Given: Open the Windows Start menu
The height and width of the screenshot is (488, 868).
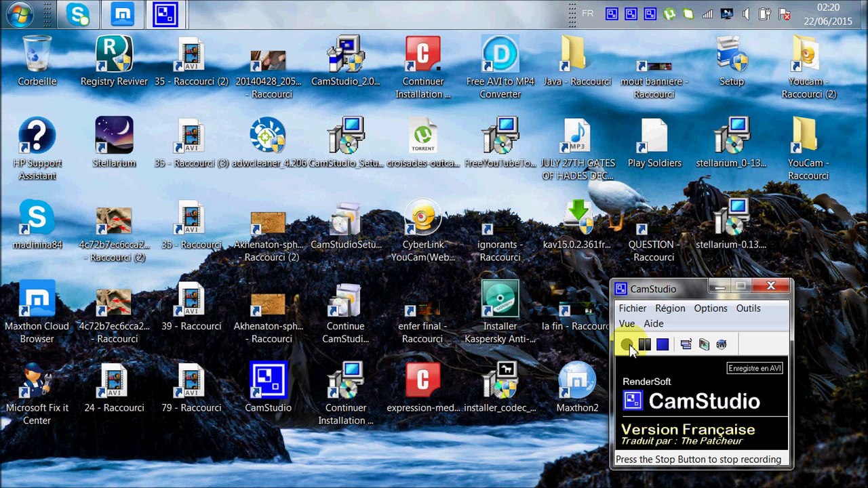Looking at the screenshot, I should [19, 14].
